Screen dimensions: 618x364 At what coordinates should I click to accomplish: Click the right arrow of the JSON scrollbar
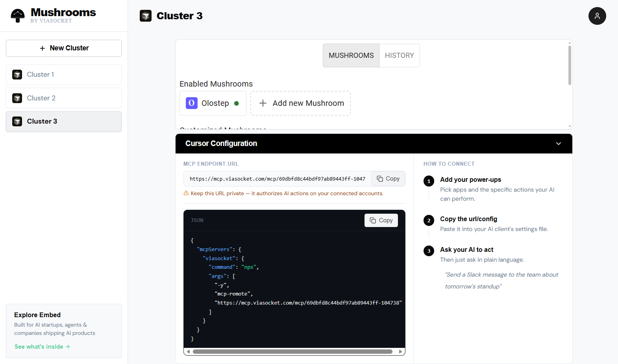[x=401, y=351]
